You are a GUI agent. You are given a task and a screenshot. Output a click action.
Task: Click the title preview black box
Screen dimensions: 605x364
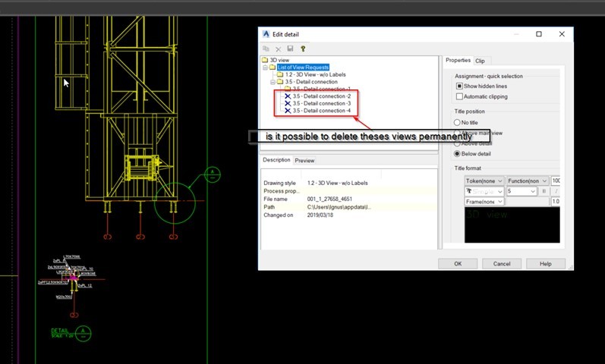pos(512,225)
